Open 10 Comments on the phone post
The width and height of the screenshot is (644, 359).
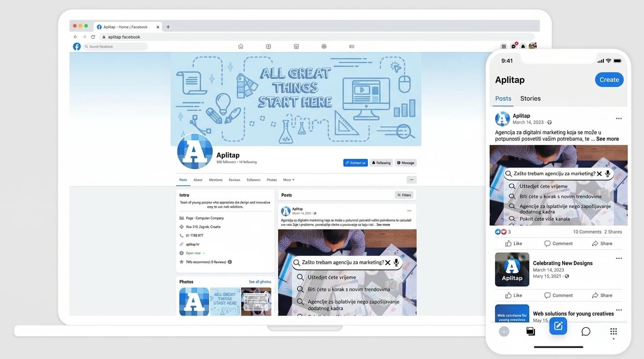(587, 232)
